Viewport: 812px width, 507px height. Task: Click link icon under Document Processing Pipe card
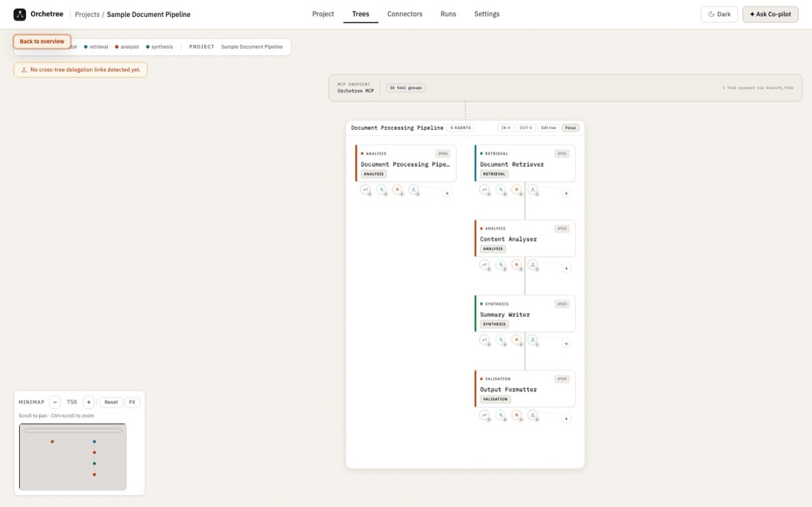365,190
